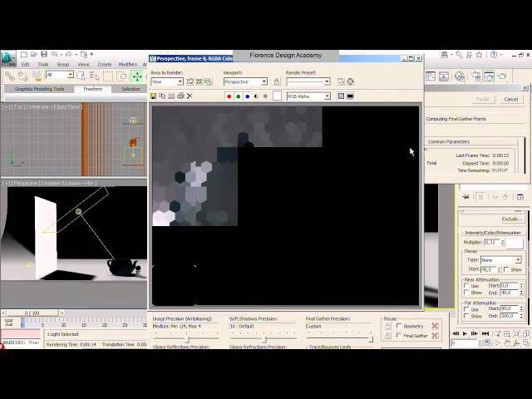Toggle the red channel button
This screenshot has width=532, height=399.
[x=229, y=96]
